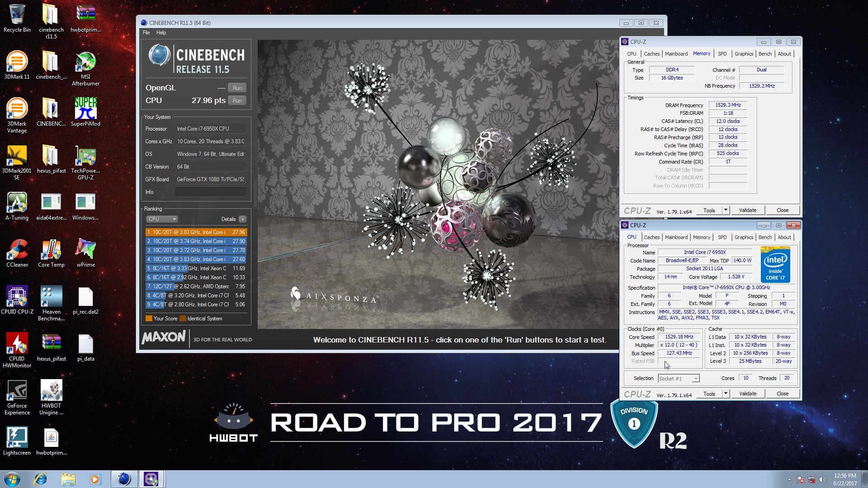The height and width of the screenshot is (488, 868).
Task: Open pi_rec.dat2 file icon
Action: tap(85, 300)
